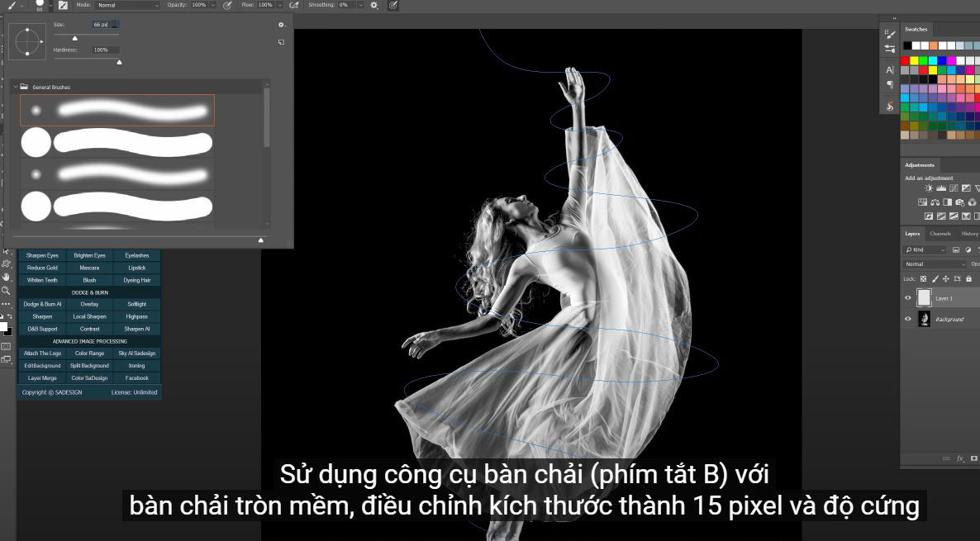Click Dodge & Burn AI button
Screen dimensions: 980x541
click(42, 304)
